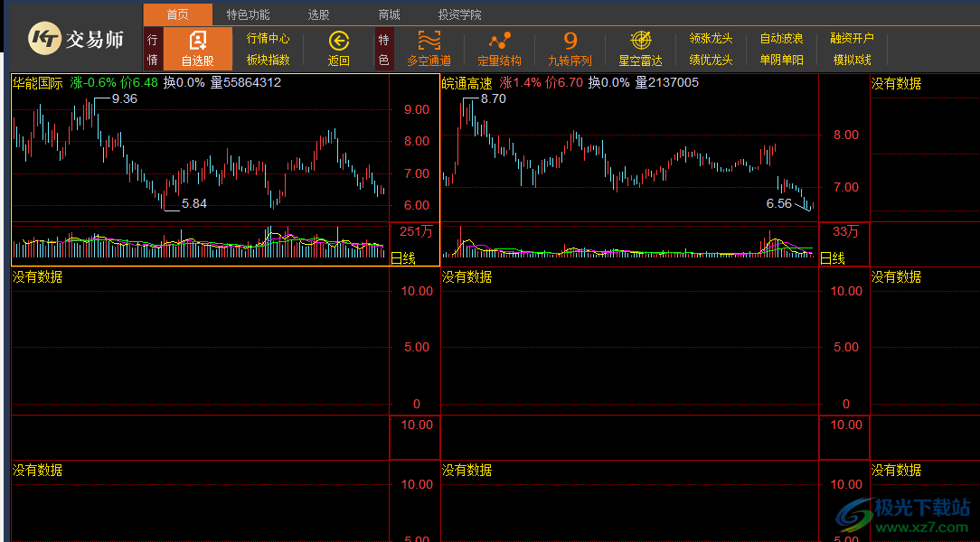Open the 融资开户 option
980x542 pixels.
tap(852, 39)
